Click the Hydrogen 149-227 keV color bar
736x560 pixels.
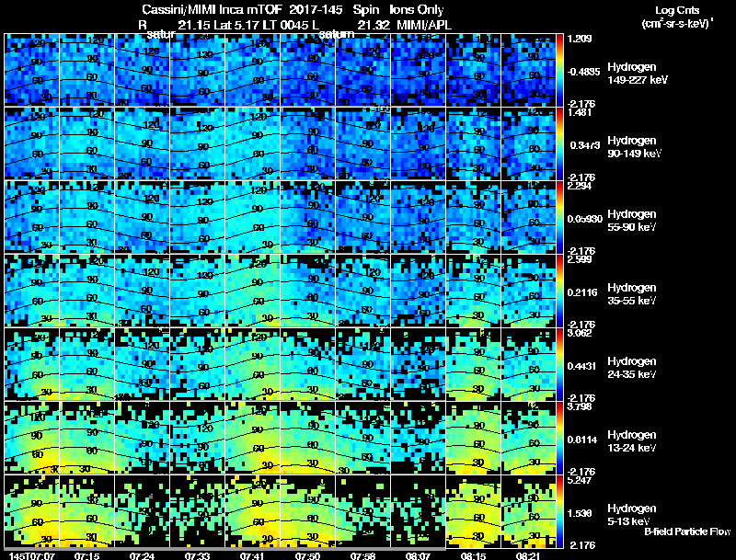[560, 70]
